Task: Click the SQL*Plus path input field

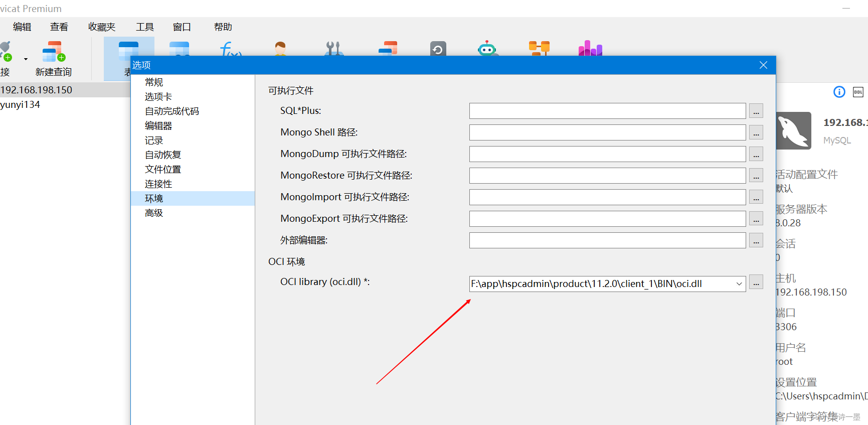Action: click(x=607, y=111)
